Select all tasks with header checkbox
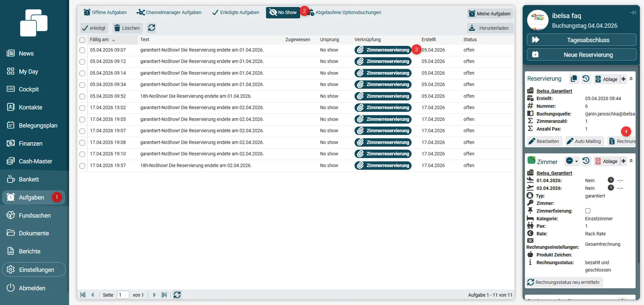Viewport: 644px width, 305px height. [82, 40]
